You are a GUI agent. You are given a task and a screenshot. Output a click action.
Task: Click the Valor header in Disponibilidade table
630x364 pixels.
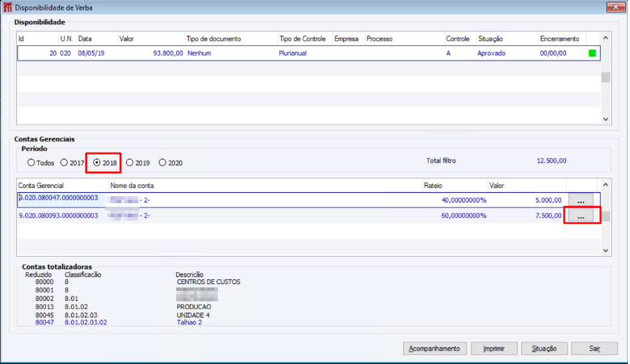click(x=151, y=39)
